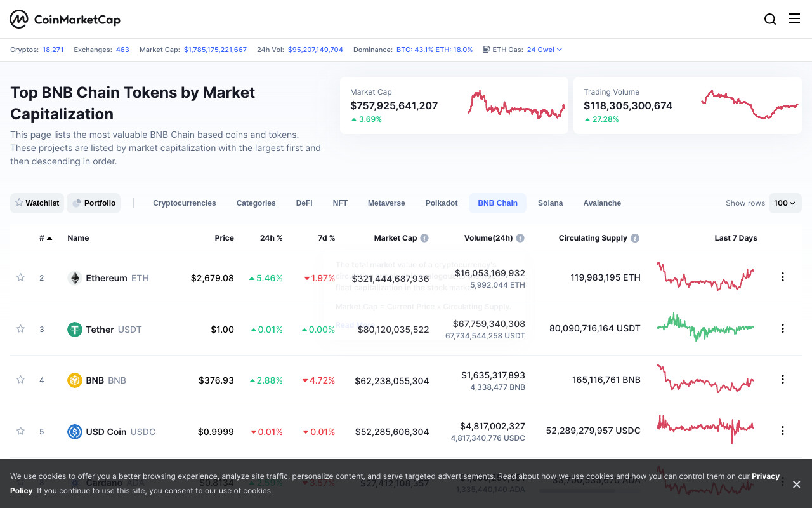This screenshot has height=508, width=812.
Task: Click the 24h Vol $95,207,149,704 link
Action: (315, 50)
